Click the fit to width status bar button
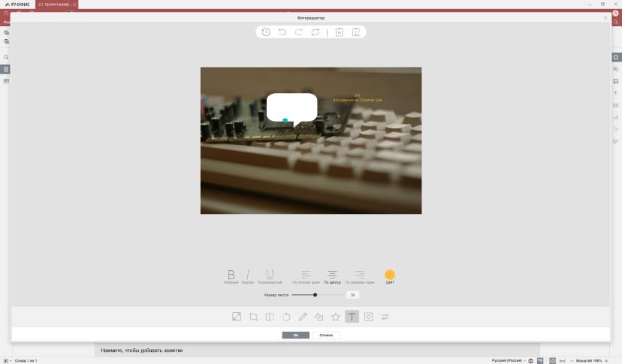Viewport: 622px width, 364px height. [x=562, y=360]
